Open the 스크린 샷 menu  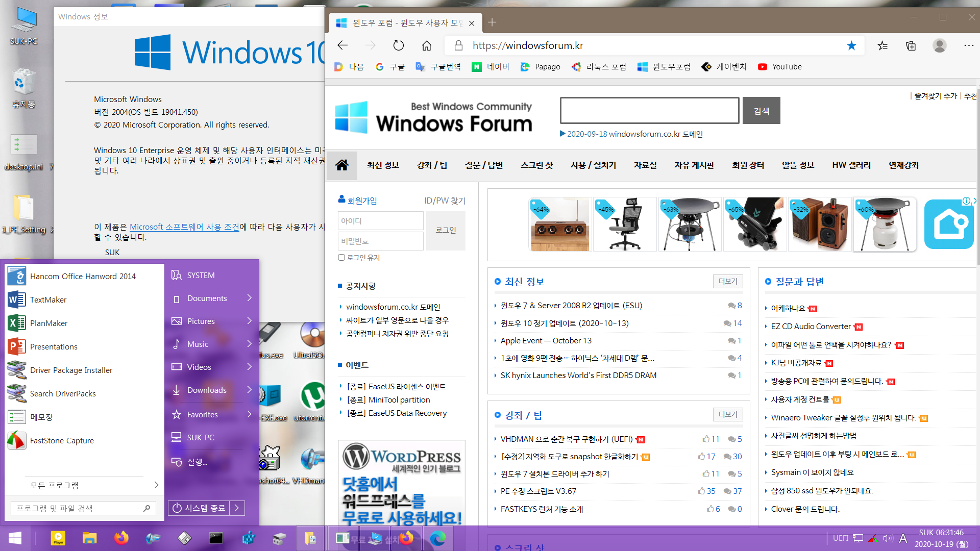click(537, 165)
